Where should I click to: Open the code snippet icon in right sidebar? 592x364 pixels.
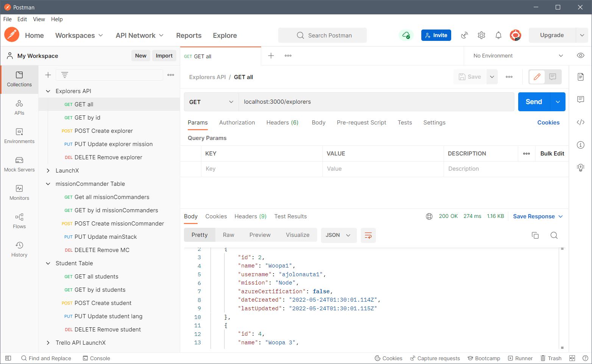pos(581,122)
